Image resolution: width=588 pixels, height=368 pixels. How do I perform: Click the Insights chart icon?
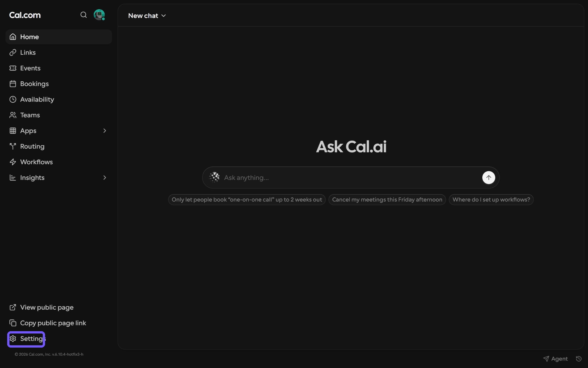(13, 178)
